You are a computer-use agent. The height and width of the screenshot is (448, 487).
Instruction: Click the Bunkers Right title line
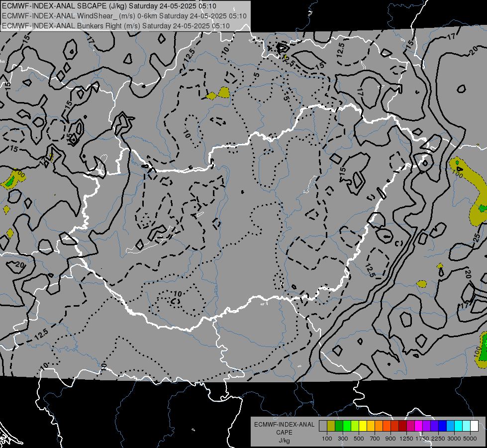pyautogui.click(x=116, y=26)
